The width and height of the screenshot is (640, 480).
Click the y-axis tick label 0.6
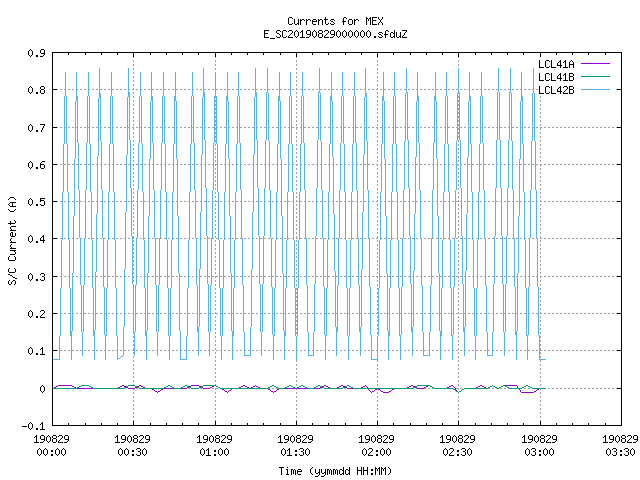[36, 165]
